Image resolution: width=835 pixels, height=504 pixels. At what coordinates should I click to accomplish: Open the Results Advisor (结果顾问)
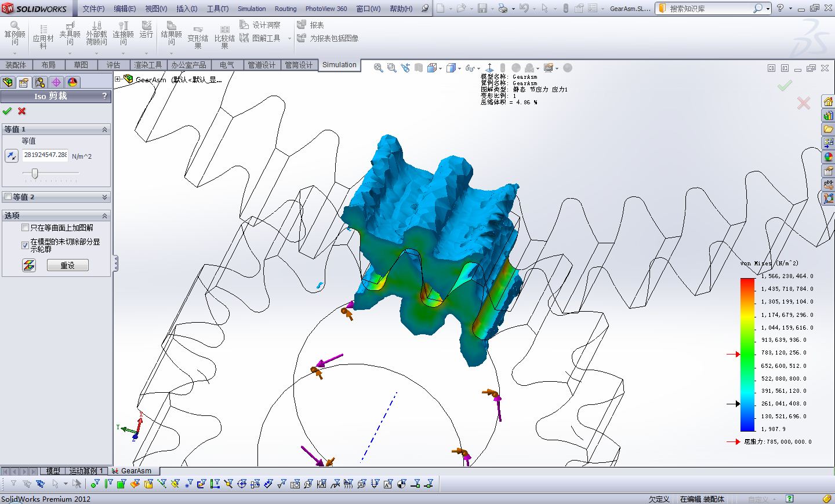(171, 34)
